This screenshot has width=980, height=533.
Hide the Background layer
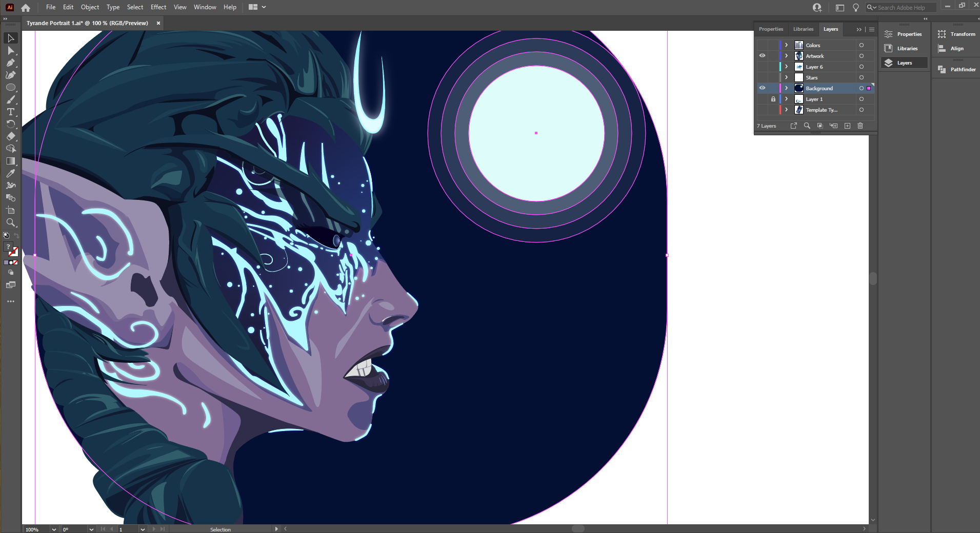(x=762, y=88)
